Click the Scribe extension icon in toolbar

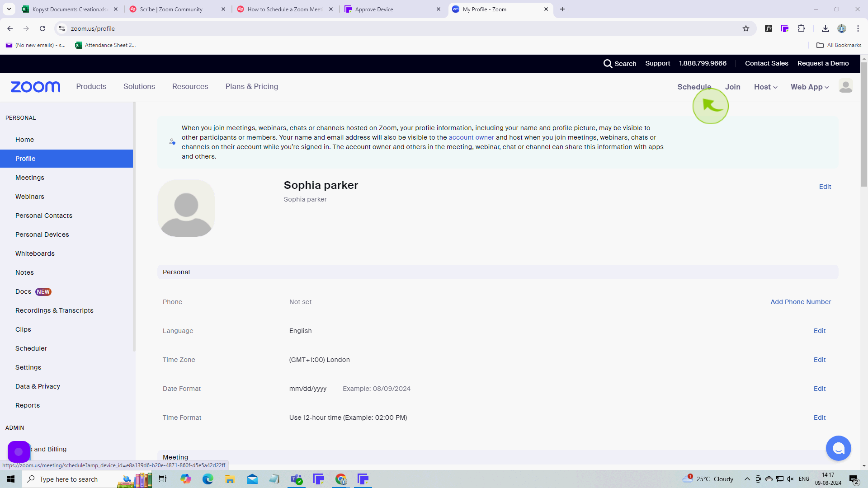coord(784,28)
